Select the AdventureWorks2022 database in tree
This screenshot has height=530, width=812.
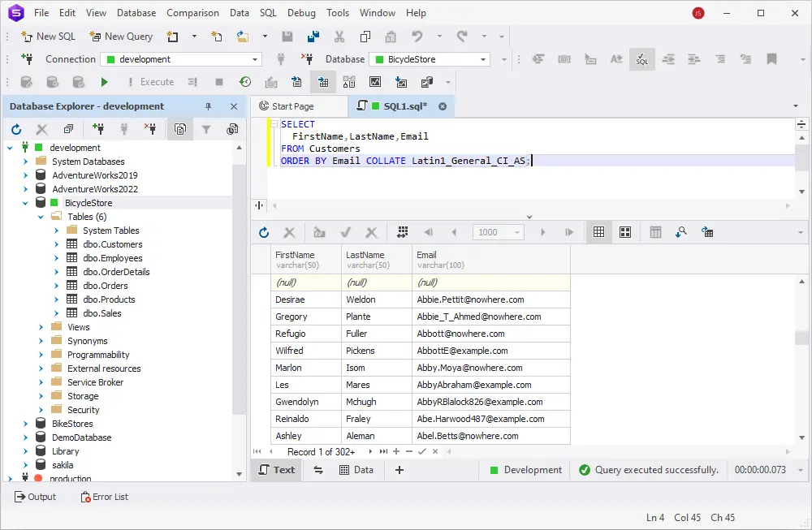tap(95, 189)
